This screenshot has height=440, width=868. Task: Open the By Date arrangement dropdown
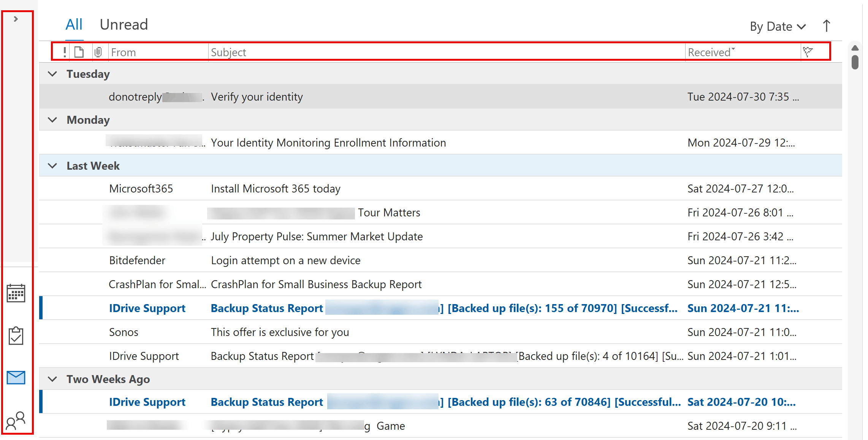(x=777, y=27)
